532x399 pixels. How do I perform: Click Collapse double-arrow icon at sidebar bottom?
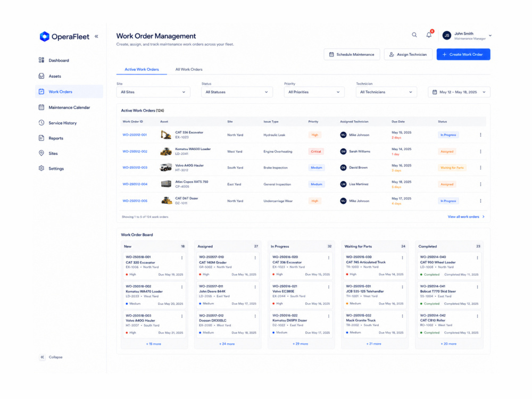click(x=42, y=357)
